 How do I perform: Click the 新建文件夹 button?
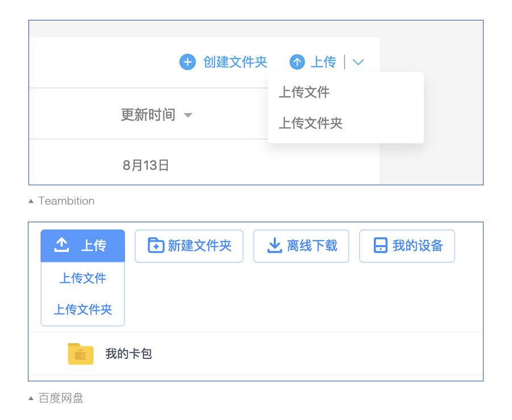(x=189, y=246)
